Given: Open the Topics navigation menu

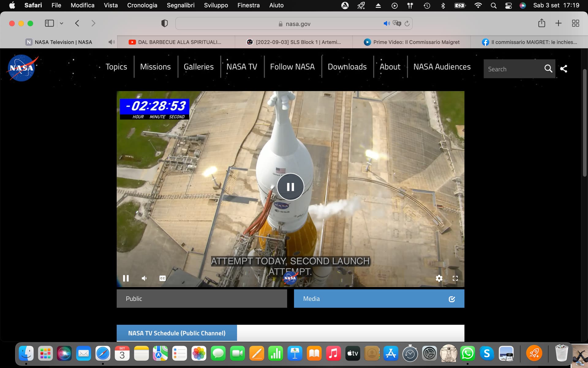Looking at the screenshot, I should click(116, 67).
